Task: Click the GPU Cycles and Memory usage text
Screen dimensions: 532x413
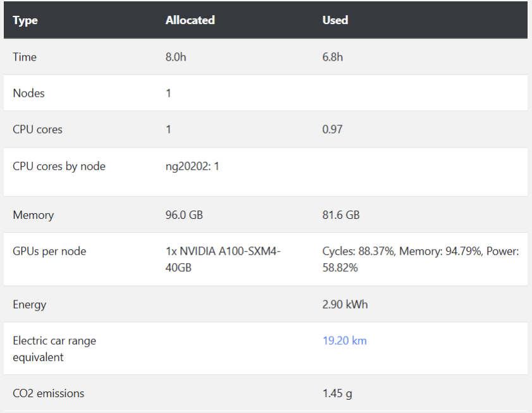Action: 421,259
